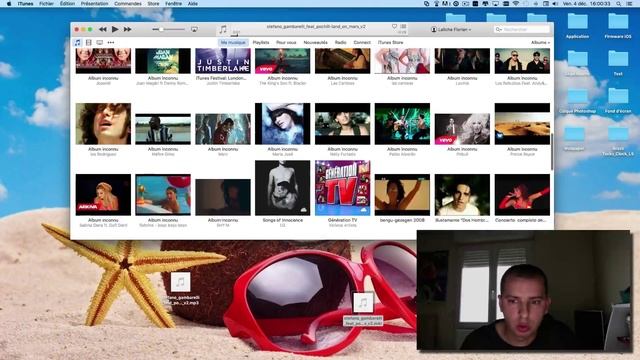This screenshot has height=360, width=640.
Task: Select the stefano_gamberelli mp3 file on the desktop
Action: [x=181, y=289]
